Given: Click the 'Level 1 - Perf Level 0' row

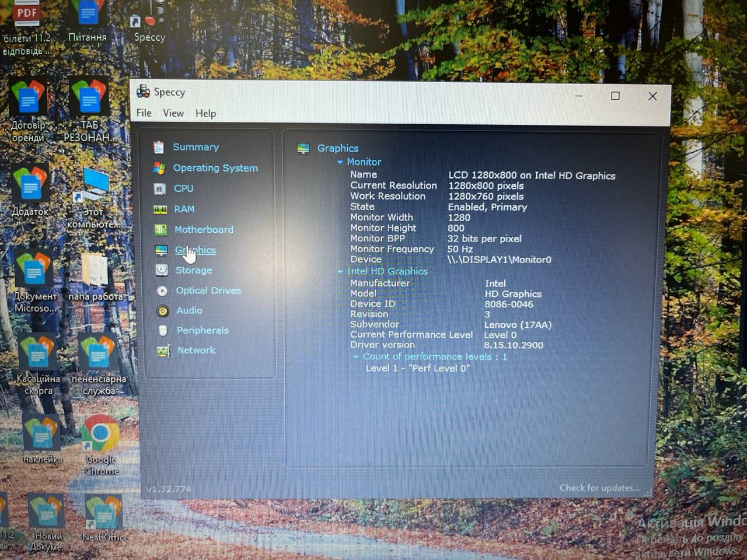Looking at the screenshot, I should pyautogui.click(x=418, y=369).
